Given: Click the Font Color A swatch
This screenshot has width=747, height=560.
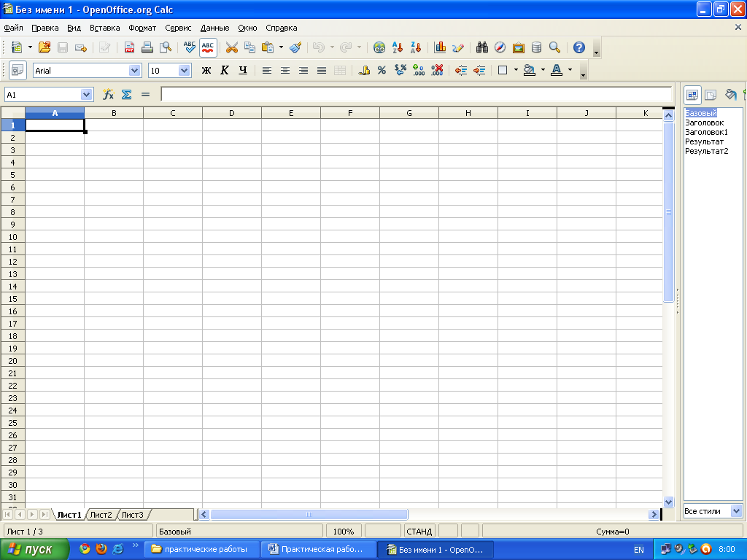Looking at the screenshot, I should (x=557, y=71).
